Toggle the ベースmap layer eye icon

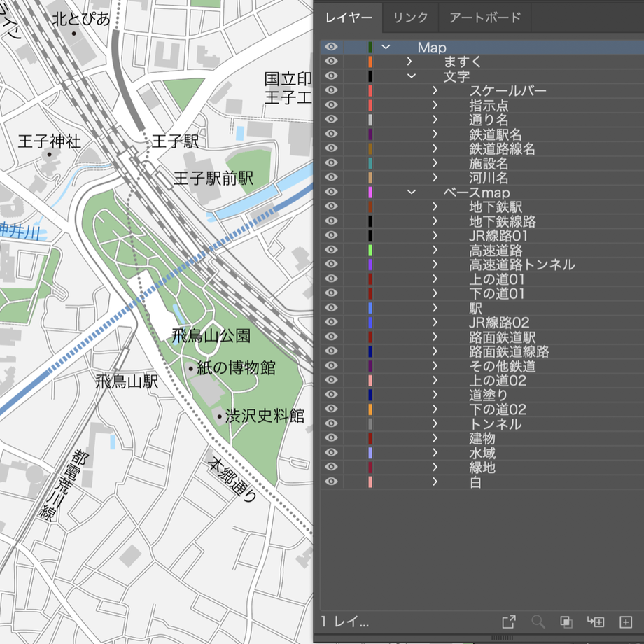[331, 192]
